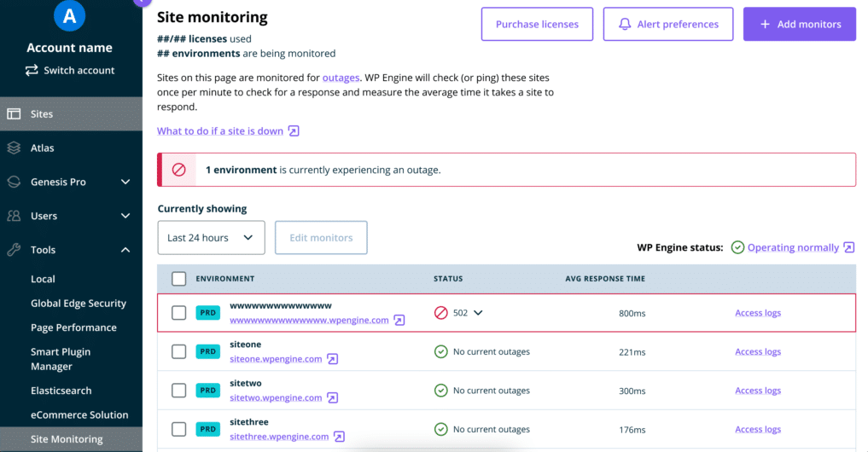Image resolution: width=868 pixels, height=452 pixels.
Task: Open Global Edge Security
Action: [x=78, y=303]
